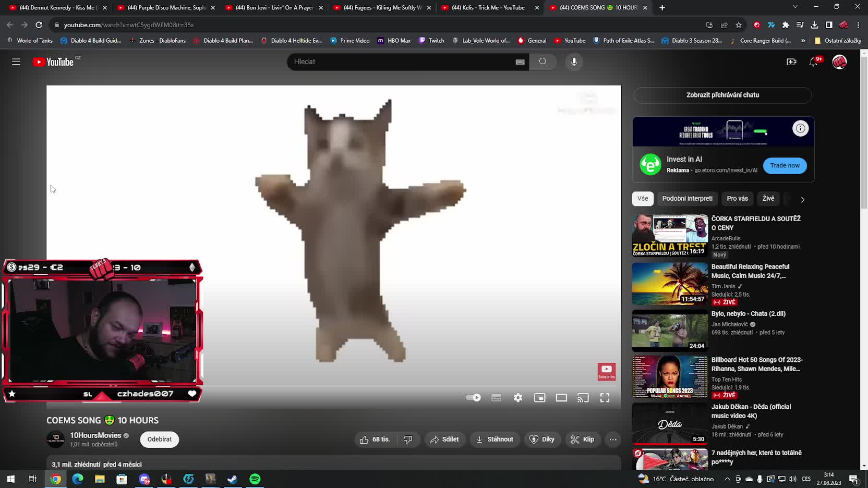
Task: Open Windows Start menu
Action: click(x=10, y=479)
